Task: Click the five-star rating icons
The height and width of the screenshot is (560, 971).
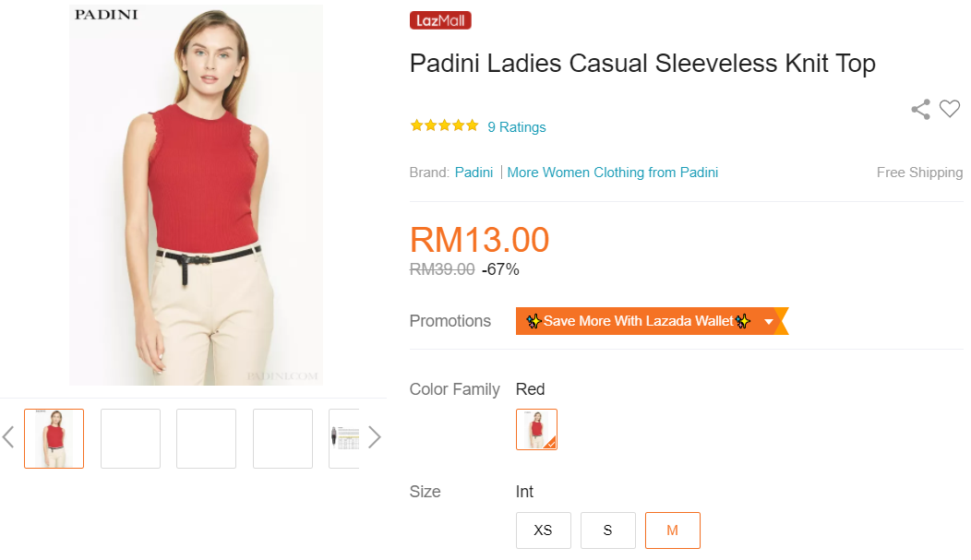Action: tap(444, 126)
